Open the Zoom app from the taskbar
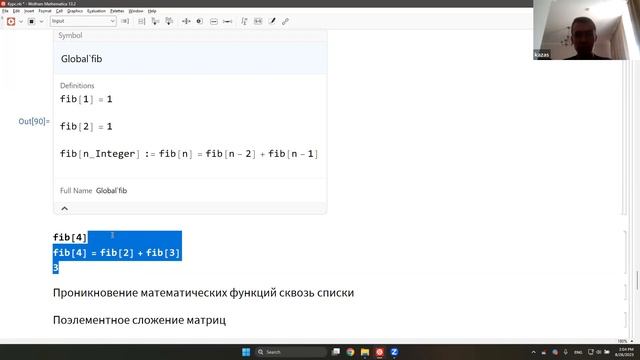Viewport: 640px width, 360px height. [x=394, y=352]
